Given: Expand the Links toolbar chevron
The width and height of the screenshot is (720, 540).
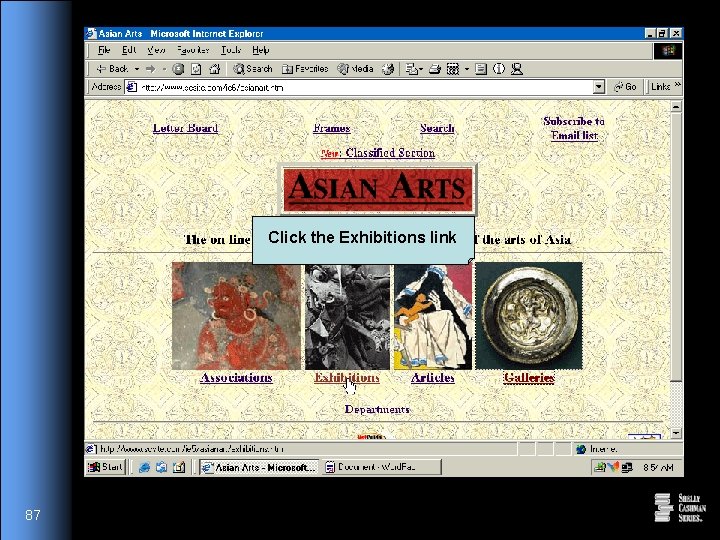Looking at the screenshot, I should tap(677, 85).
